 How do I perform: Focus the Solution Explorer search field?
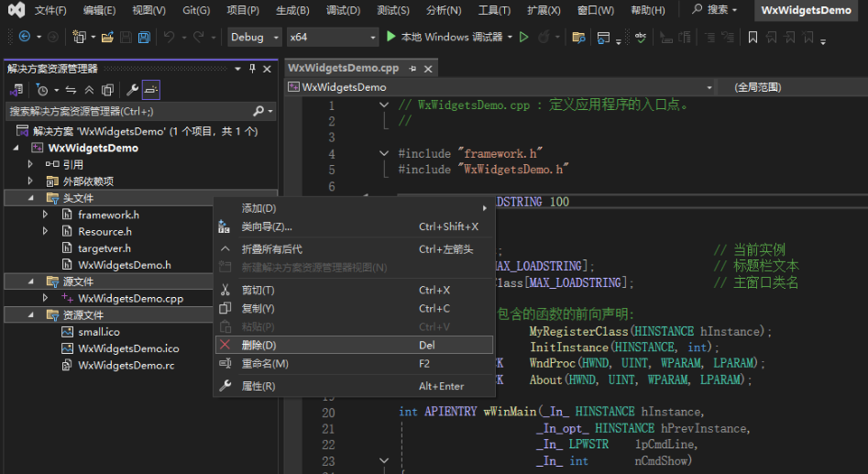tap(130, 111)
